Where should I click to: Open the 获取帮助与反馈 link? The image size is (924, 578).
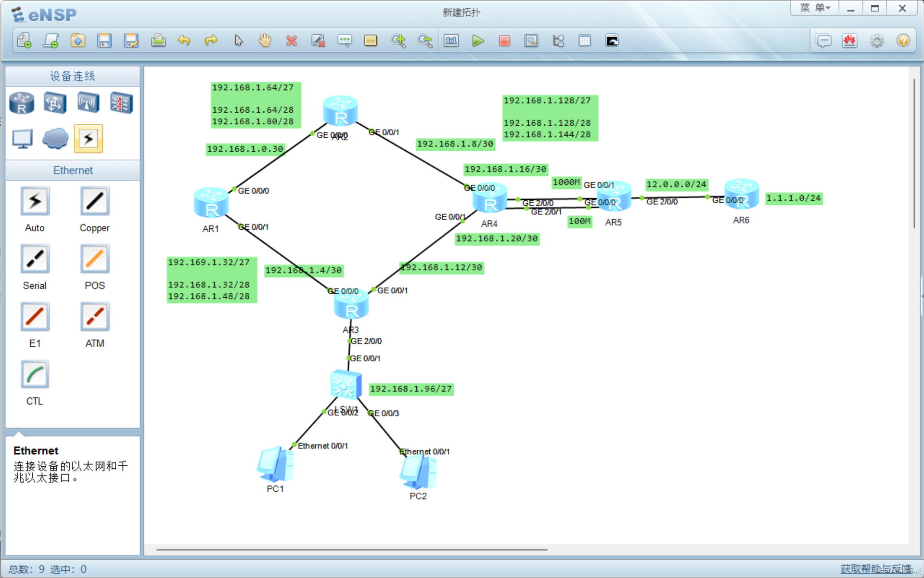click(875, 568)
